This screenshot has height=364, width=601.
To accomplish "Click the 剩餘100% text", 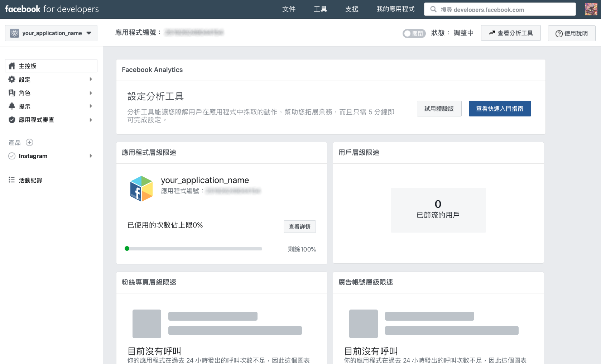I will click(302, 249).
